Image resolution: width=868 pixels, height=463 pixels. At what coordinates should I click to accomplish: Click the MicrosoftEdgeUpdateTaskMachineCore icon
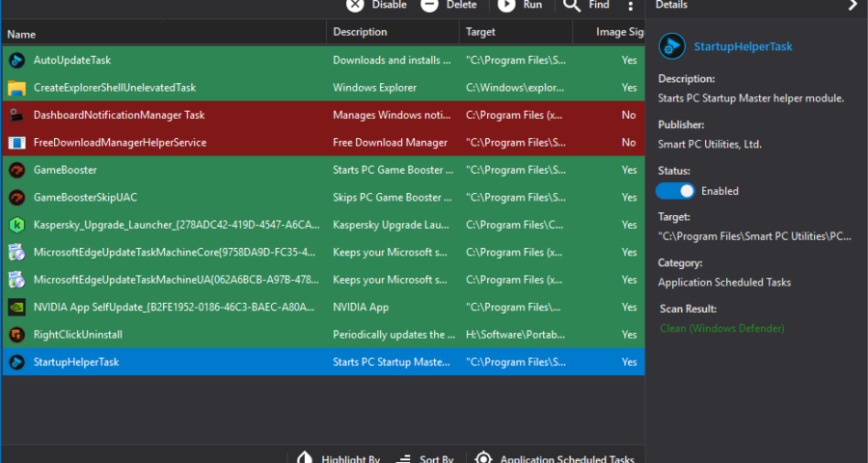[17, 253]
